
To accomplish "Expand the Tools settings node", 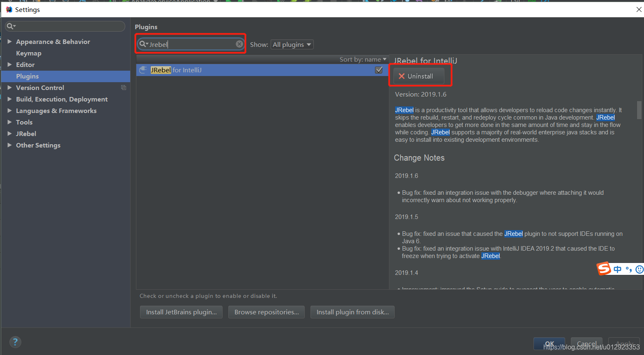I will 10,122.
